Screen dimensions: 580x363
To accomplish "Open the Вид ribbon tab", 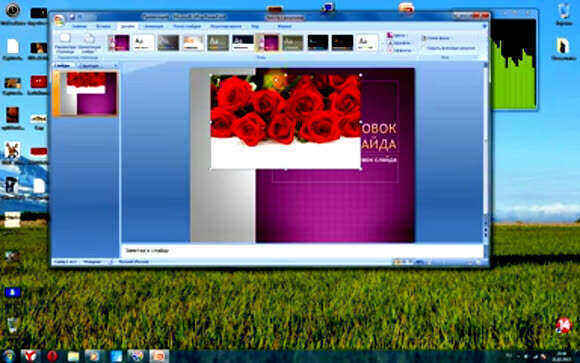I will tap(255, 26).
